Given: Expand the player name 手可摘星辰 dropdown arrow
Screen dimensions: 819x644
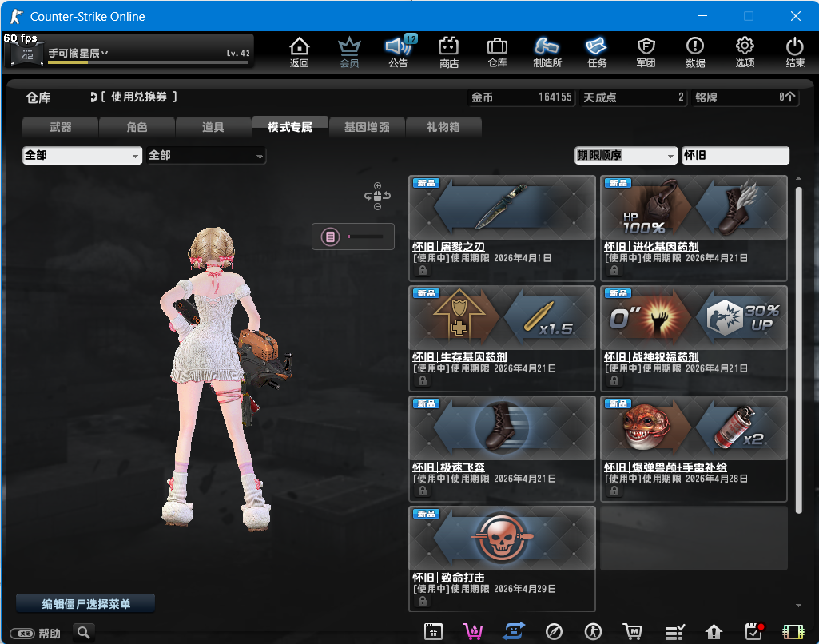Looking at the screenshot, I should coord(105,53).
